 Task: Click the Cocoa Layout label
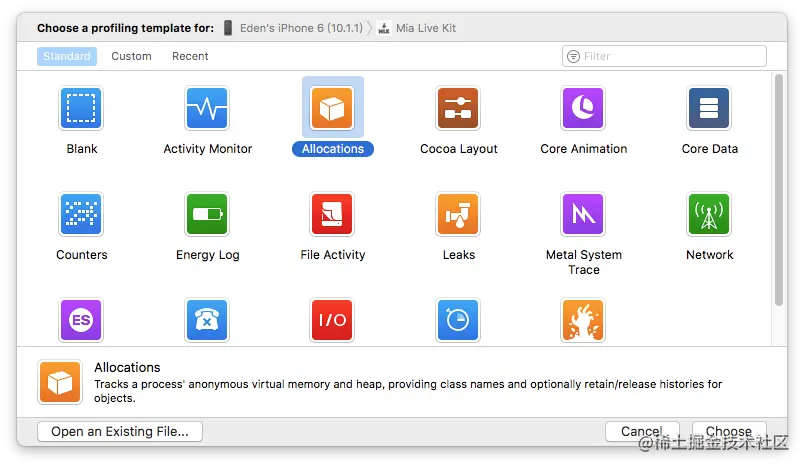click(x=459, y=149)
